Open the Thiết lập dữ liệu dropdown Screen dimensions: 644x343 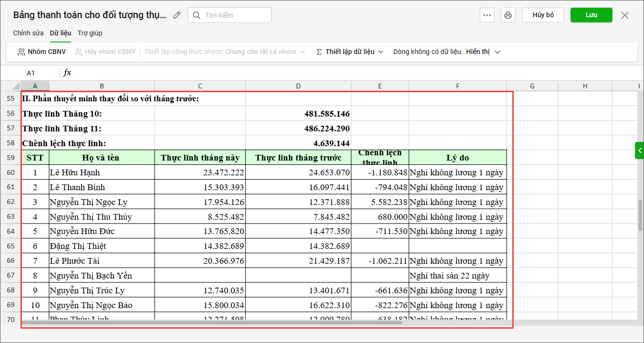[x=350, y=52]
